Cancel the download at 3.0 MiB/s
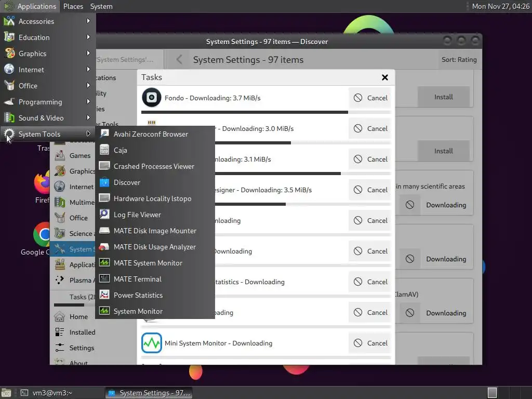 coord(370,128)
